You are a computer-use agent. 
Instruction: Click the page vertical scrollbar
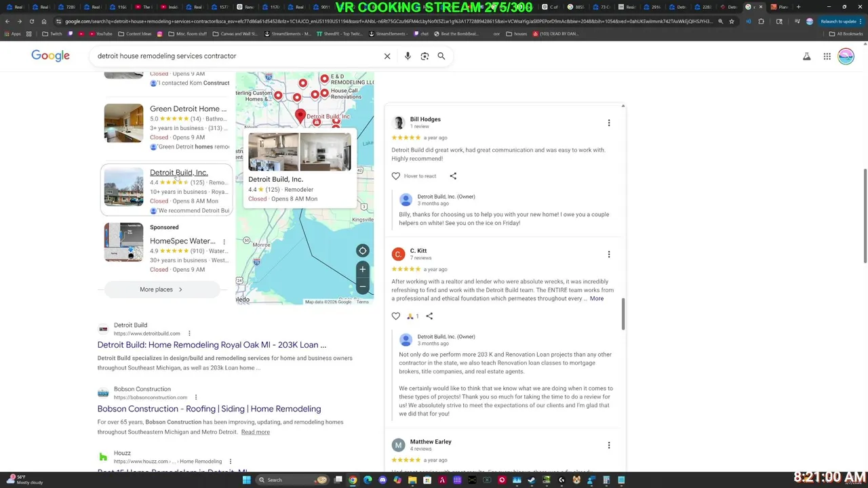click(x=865, y=217)
